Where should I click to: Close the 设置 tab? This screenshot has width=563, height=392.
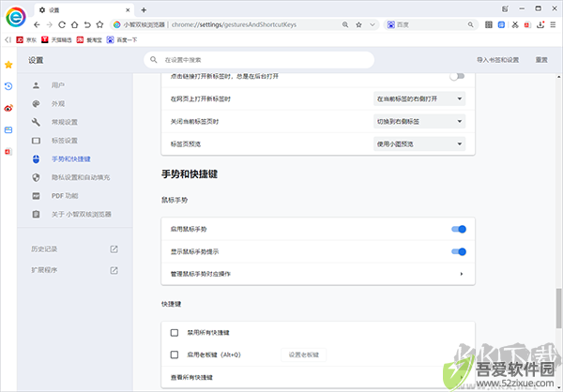[128, 10]
